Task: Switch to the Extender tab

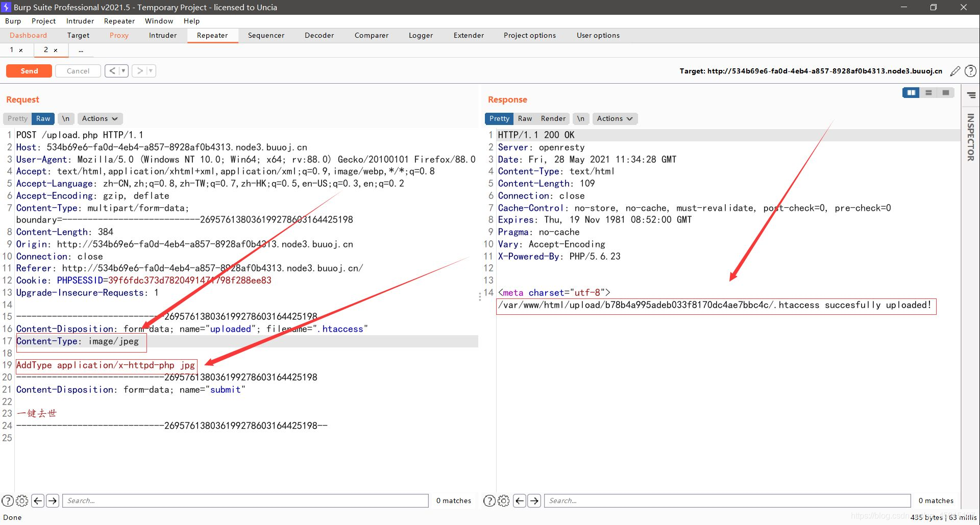Action: [x=469, y=35]
